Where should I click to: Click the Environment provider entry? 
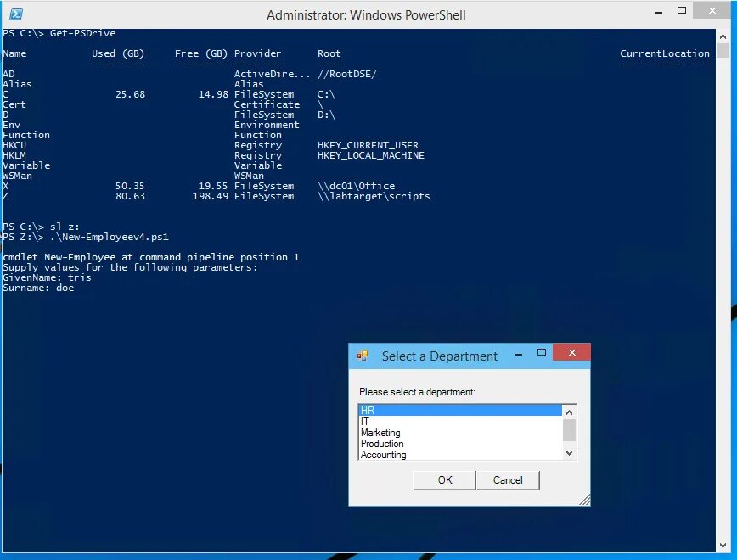[267, 125]
